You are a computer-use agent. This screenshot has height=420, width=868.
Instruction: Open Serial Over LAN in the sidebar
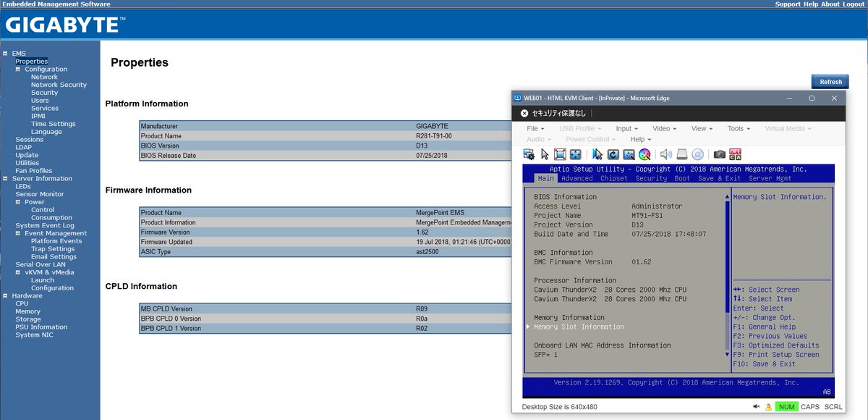click(41, 264)
